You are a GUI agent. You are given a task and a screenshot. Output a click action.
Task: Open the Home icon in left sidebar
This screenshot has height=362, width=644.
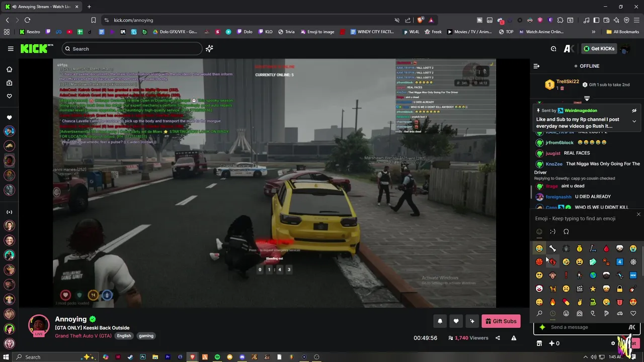coord(9,69)
